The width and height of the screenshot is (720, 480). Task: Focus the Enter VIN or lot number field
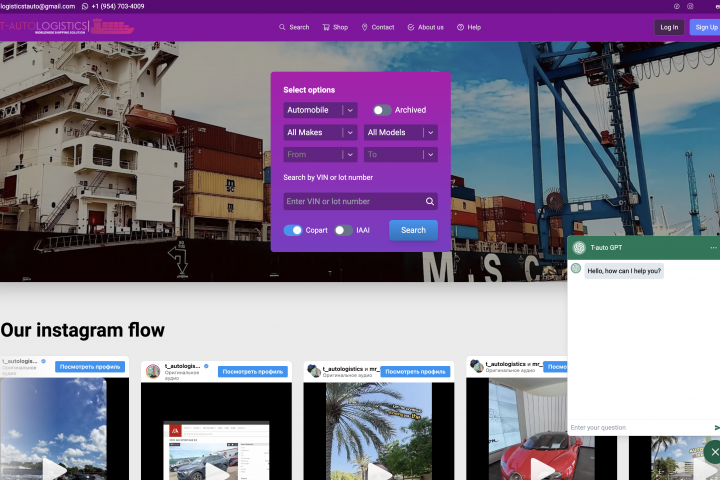tap(360, 201)
